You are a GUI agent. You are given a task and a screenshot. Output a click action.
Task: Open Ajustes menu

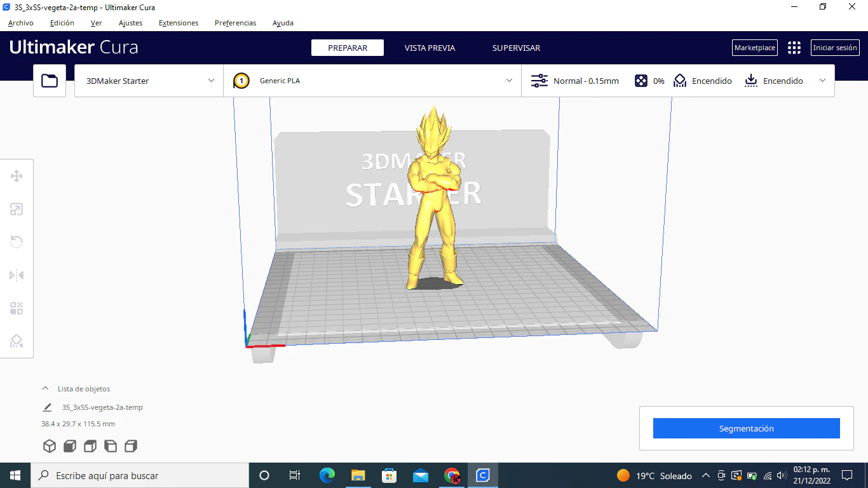coord(130,23)
